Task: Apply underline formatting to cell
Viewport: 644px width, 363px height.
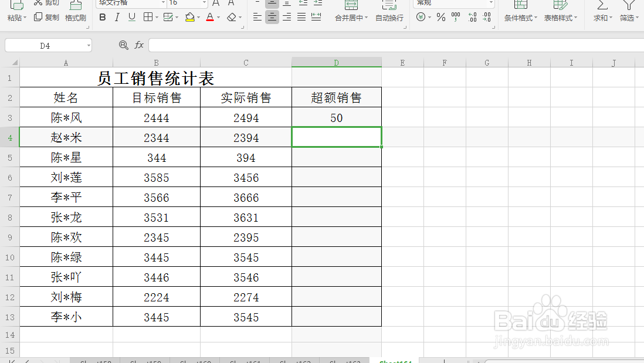Action: 132,17
